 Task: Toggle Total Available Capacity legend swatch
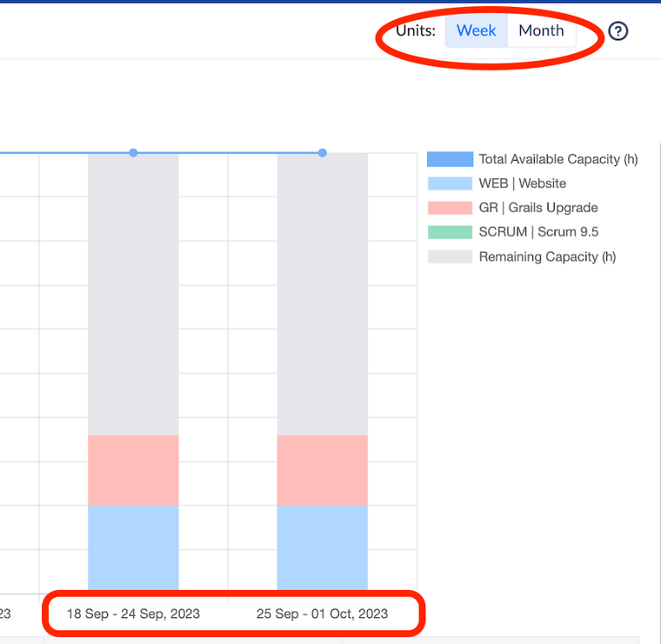[x=450, y=160]
